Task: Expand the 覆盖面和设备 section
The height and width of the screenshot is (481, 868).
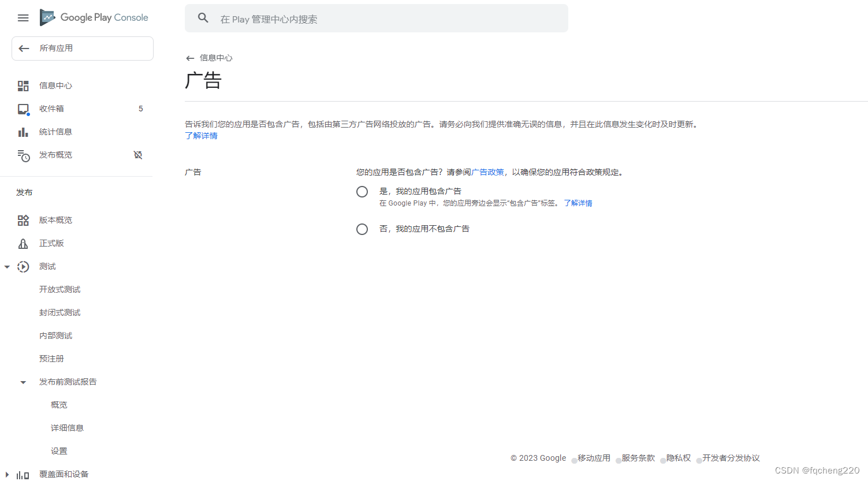Action: [7, 474]
